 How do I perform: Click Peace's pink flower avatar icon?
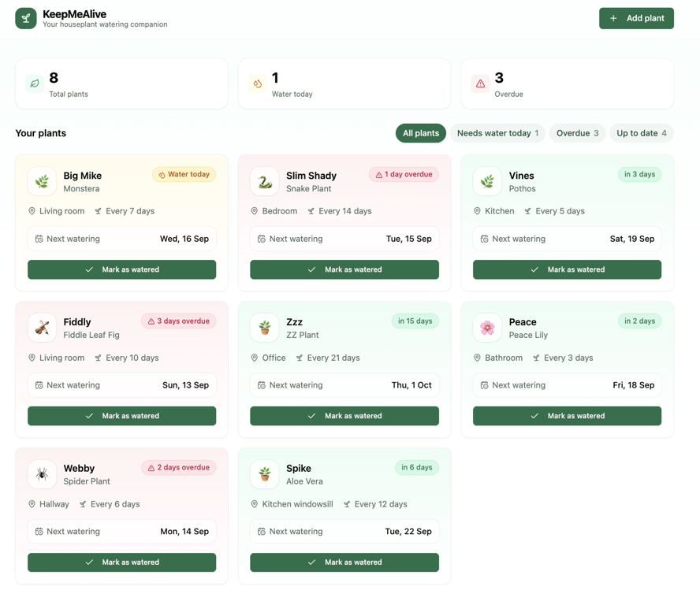[x=487, y=328]
